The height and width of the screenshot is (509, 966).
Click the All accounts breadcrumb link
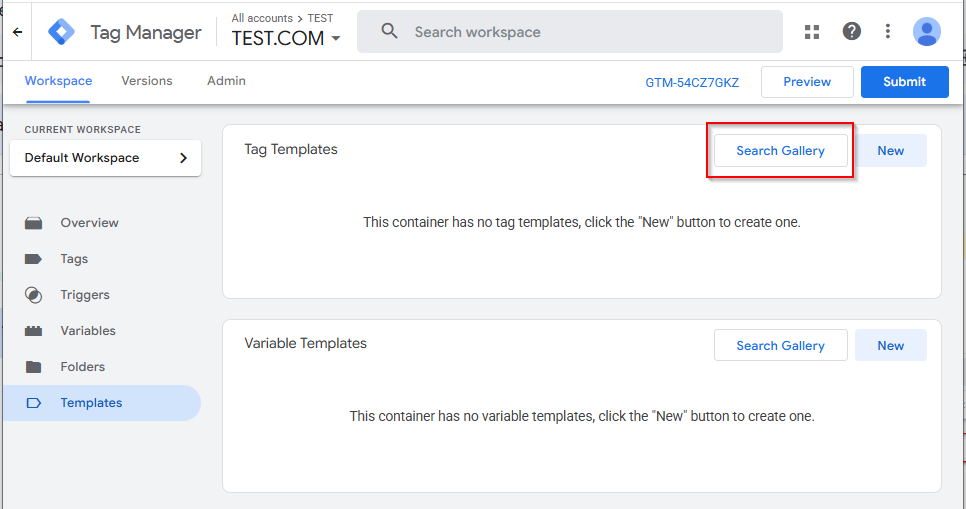(x=262, y=18)
